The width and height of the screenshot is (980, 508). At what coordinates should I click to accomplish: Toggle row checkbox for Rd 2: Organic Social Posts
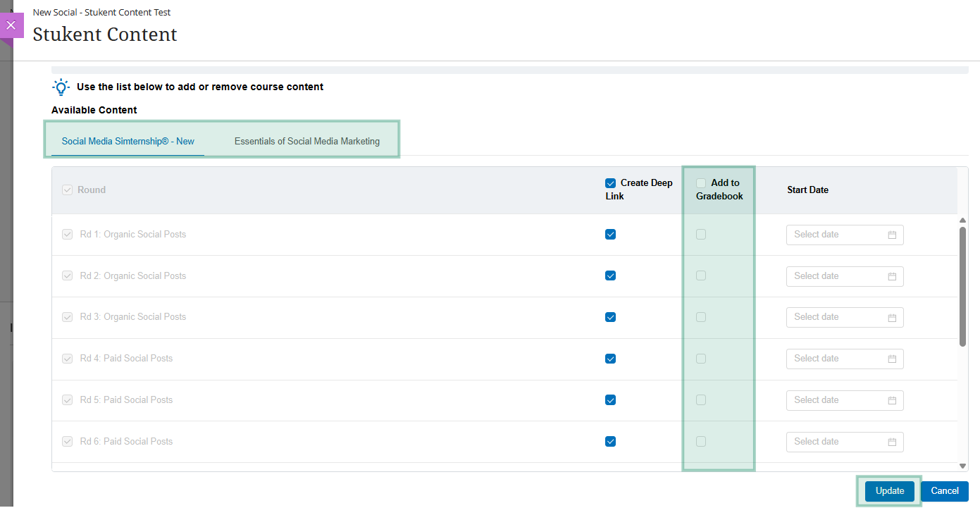pos(68,276)
